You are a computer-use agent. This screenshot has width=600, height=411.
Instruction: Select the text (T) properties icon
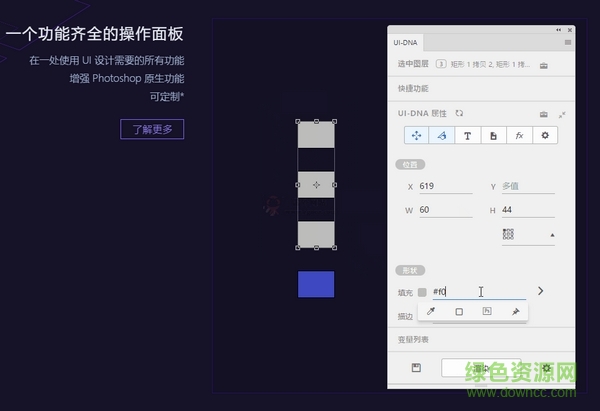[467, 135]
